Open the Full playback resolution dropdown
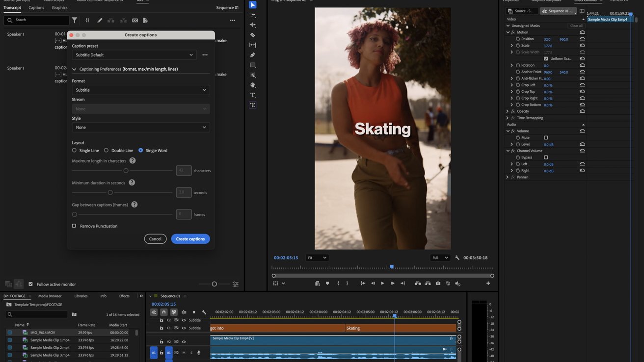The width and height of the screenshot is (644, 362). (440, 258)
